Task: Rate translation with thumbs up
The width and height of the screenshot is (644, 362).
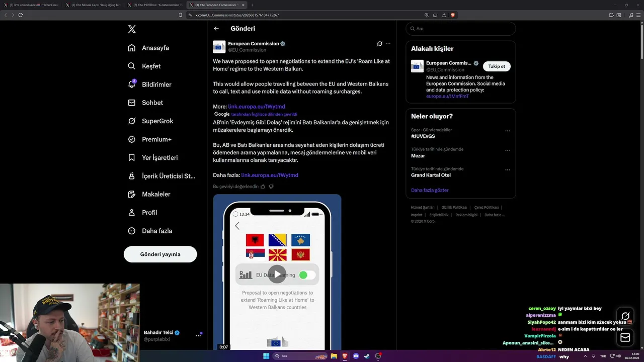Action: (x=263, y=187)
